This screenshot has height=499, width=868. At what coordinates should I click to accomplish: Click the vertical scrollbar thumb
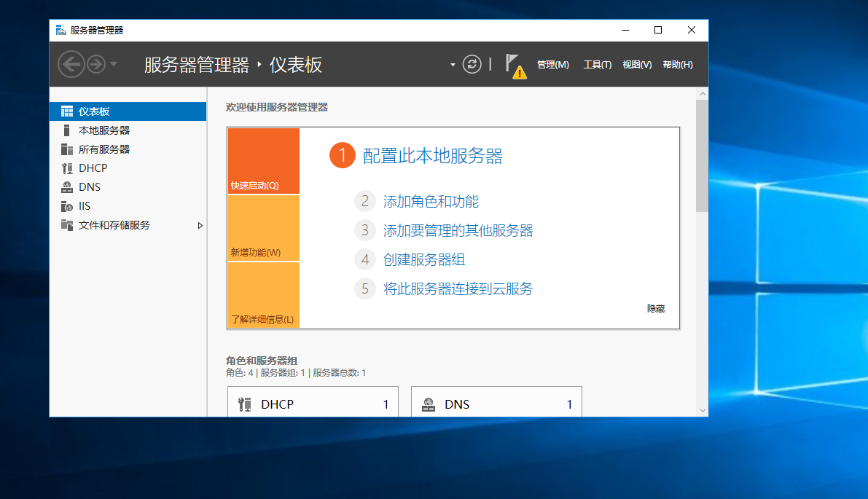702,156
